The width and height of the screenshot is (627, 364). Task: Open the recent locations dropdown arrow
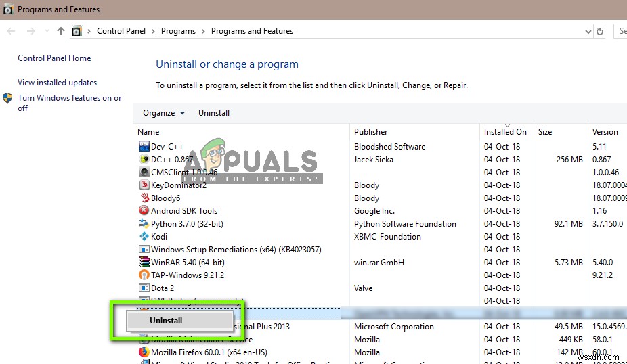pos(47,30)
